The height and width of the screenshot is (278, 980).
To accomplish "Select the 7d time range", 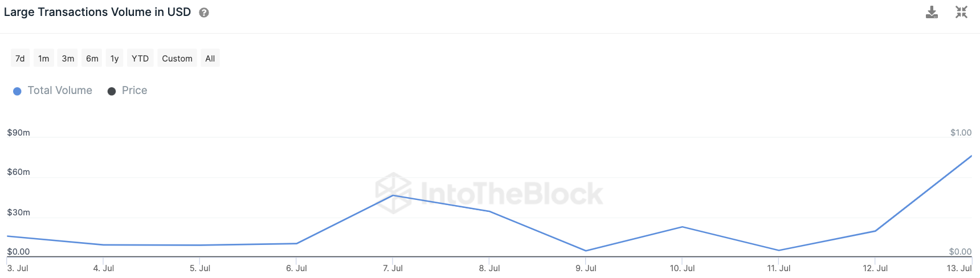I will (x=20, y=58).
